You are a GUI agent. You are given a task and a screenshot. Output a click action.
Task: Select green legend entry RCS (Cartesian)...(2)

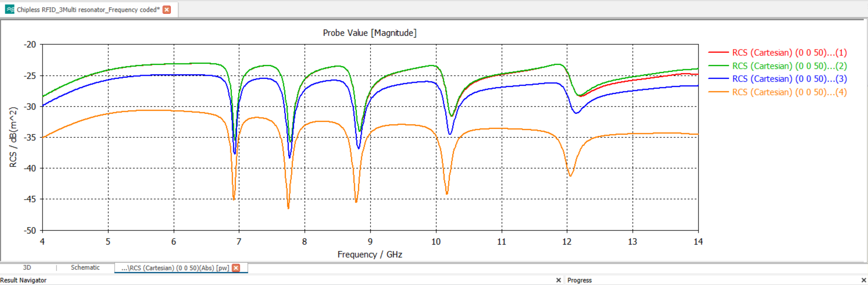click(789, 66)
